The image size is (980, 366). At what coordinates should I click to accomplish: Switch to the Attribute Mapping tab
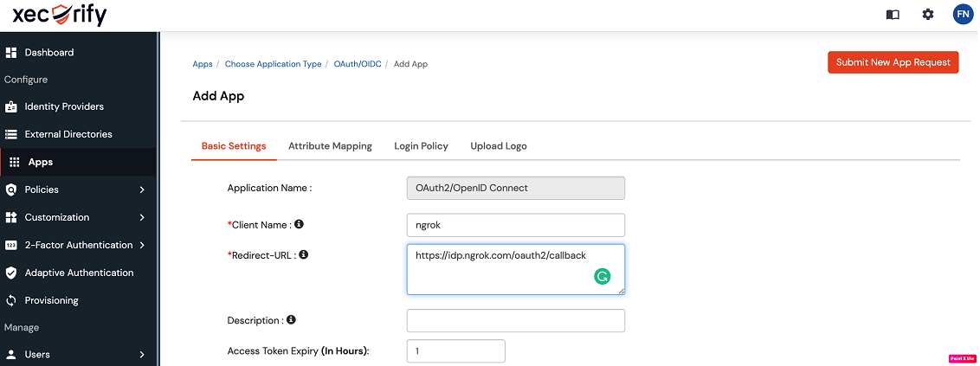point(330,146)
